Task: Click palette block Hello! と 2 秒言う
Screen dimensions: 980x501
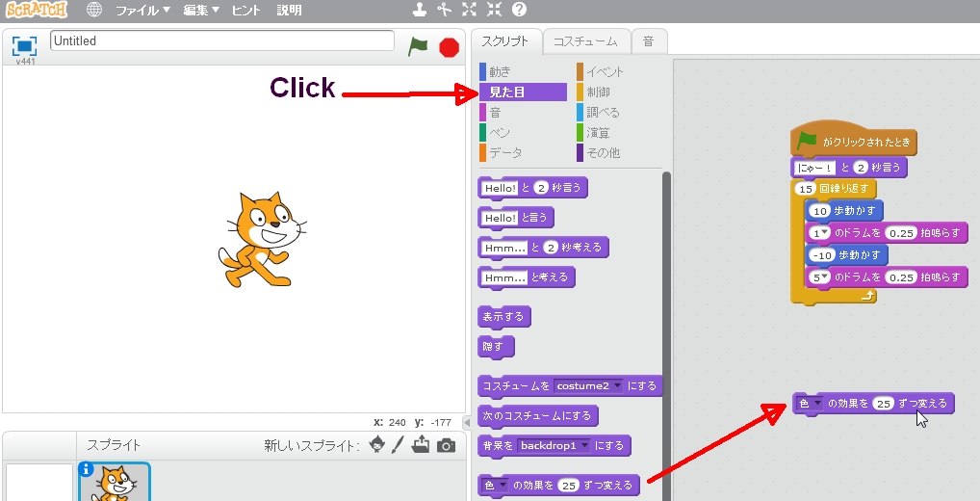Action: click(x=532, y=188)
